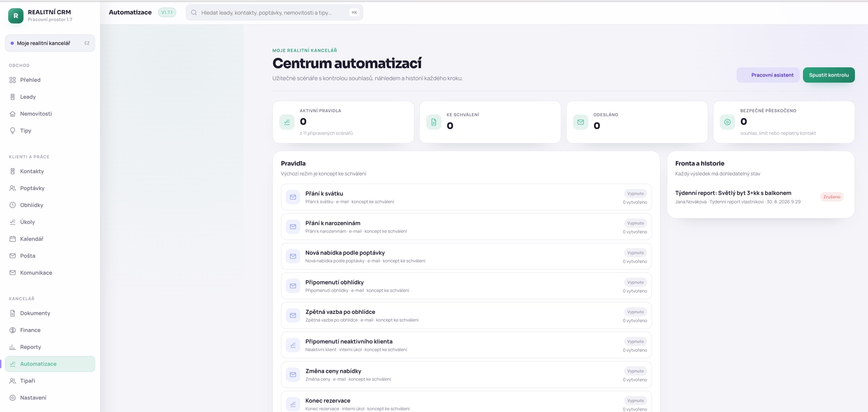
Task: Open the Moje realitní kancelář workspace switcher
Action: tap(50, 43)
